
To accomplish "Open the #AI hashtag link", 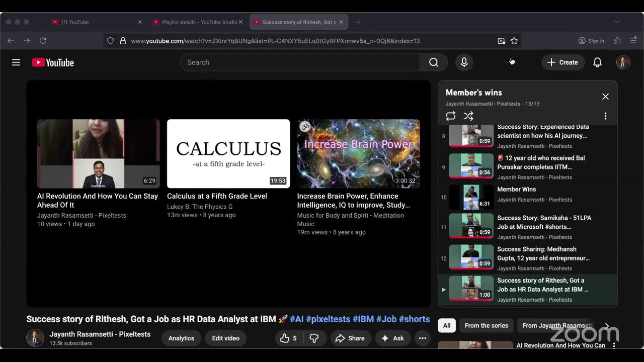I will (297, 319).
